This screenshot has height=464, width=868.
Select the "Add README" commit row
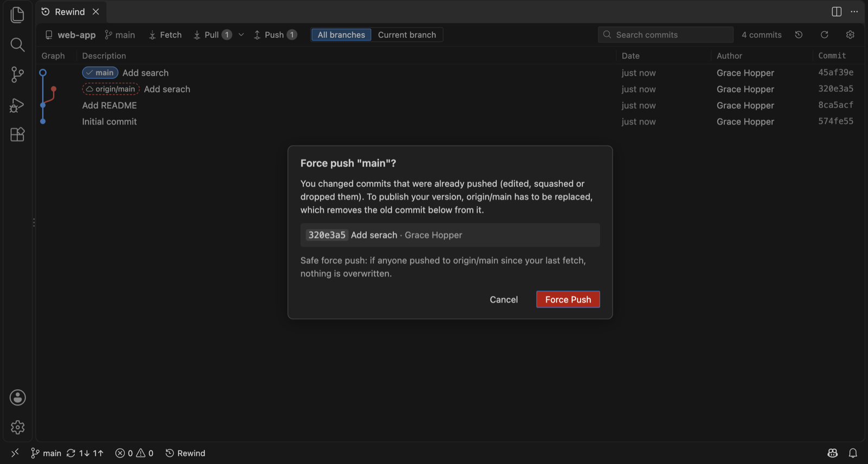coord(450,105)
